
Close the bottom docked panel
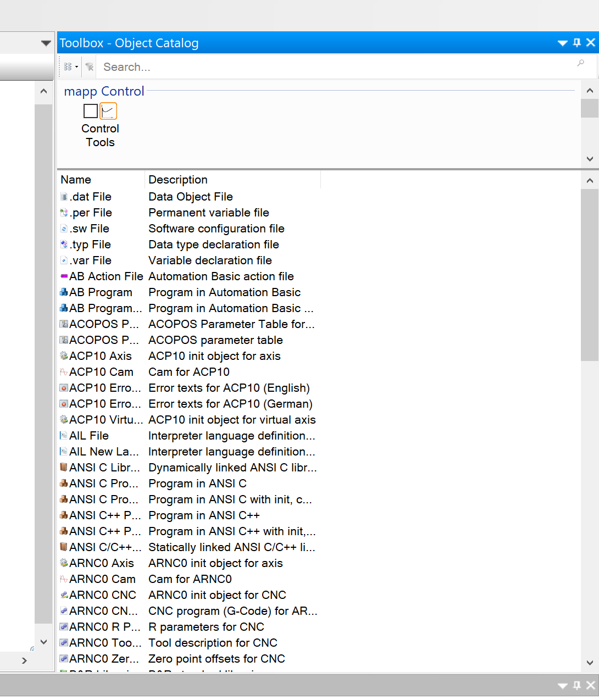591,685
